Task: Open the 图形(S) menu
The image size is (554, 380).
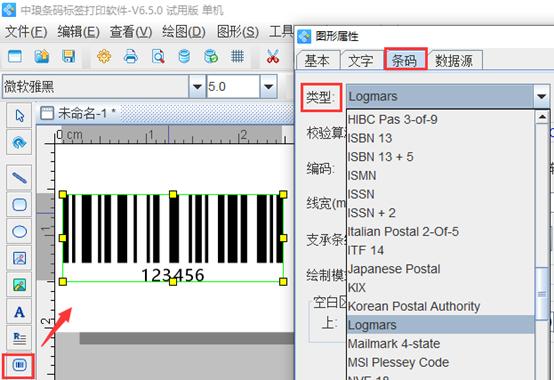Action: pos(237,32)
